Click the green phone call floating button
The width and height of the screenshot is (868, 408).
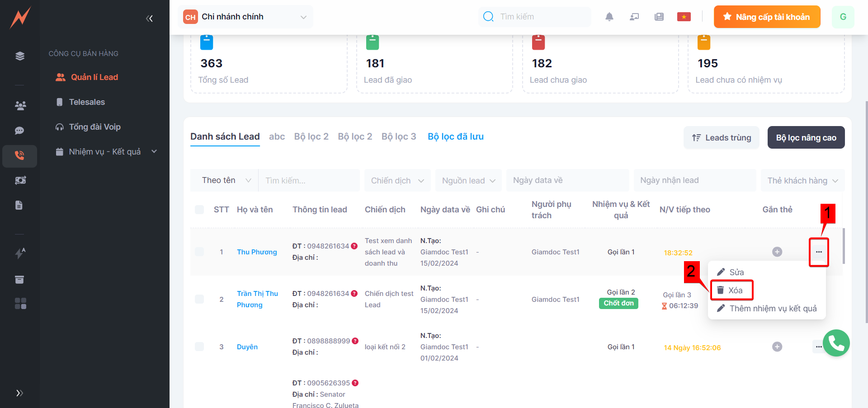(836, 343)
